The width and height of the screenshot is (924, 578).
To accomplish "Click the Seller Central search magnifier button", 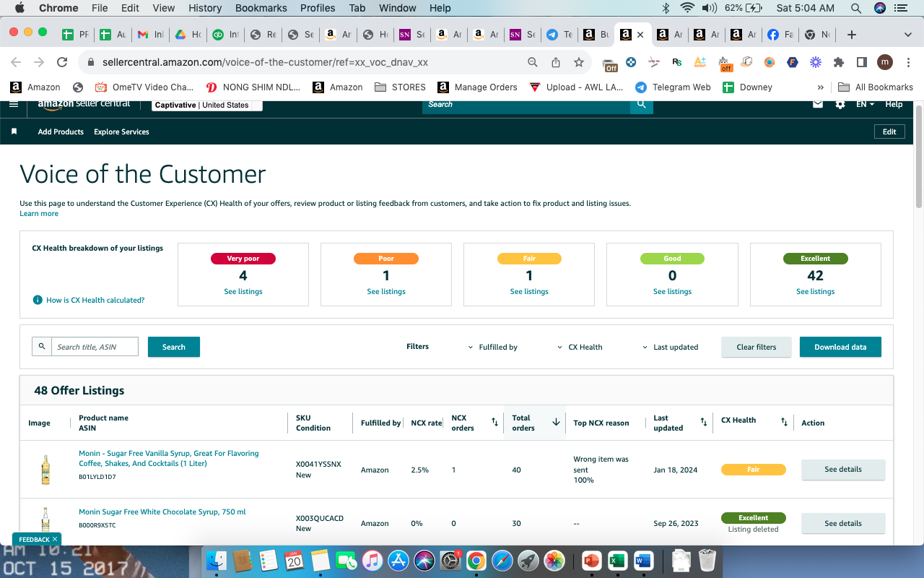I will click(x=641, y=105).
